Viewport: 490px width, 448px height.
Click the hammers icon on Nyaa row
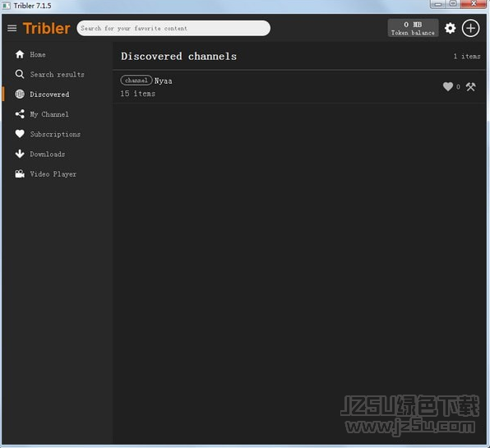(x=470, y=86)
